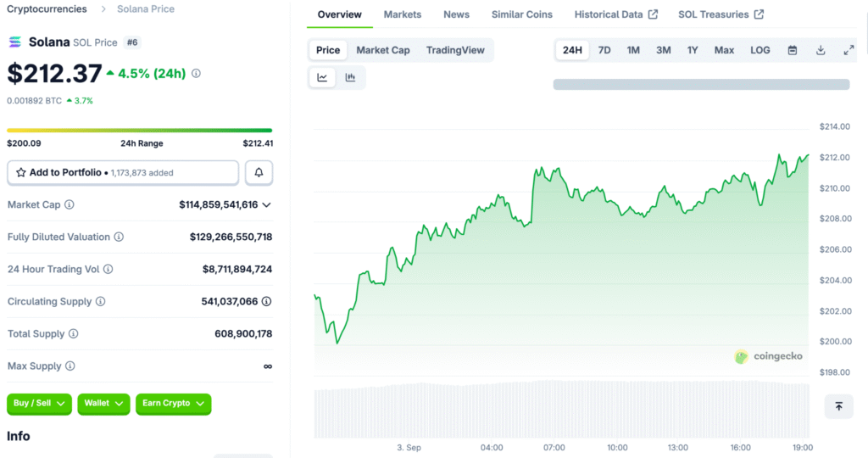Set chart range to 7D
Viewport: 868px width, 458px height.
point(604,50)
